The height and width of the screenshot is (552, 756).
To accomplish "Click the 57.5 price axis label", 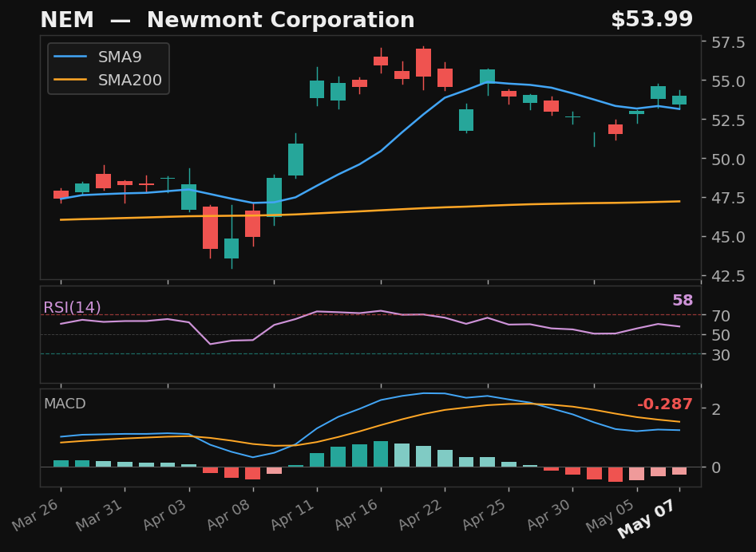I will (x=728, y=42).
